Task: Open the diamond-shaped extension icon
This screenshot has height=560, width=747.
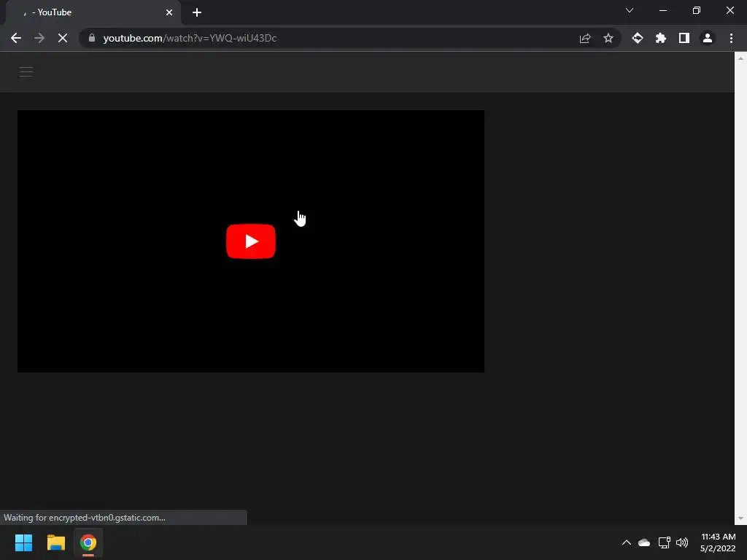Action: tap(638, 38)
